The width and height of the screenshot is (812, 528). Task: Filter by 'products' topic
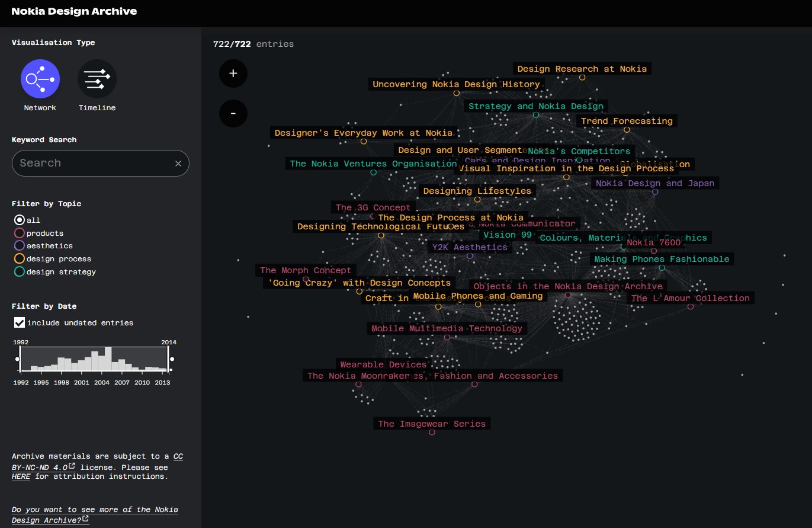coord(20,233)
